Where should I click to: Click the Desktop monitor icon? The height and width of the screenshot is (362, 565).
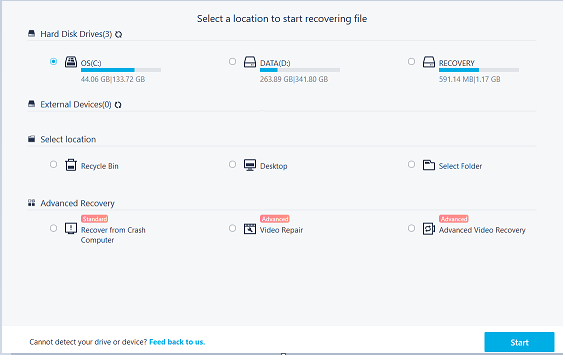(250, 165)
